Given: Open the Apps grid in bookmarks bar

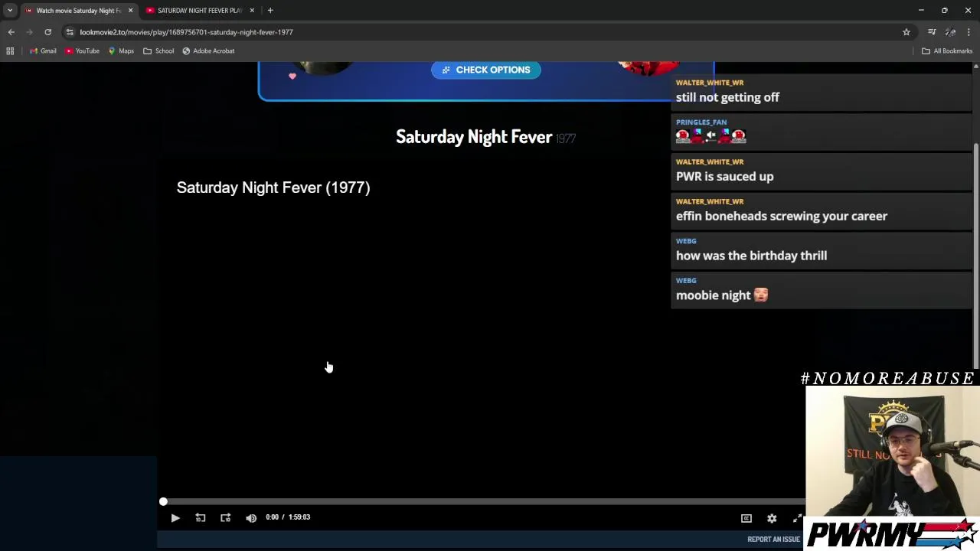Looking at the screenshot, I should point(10,51).
